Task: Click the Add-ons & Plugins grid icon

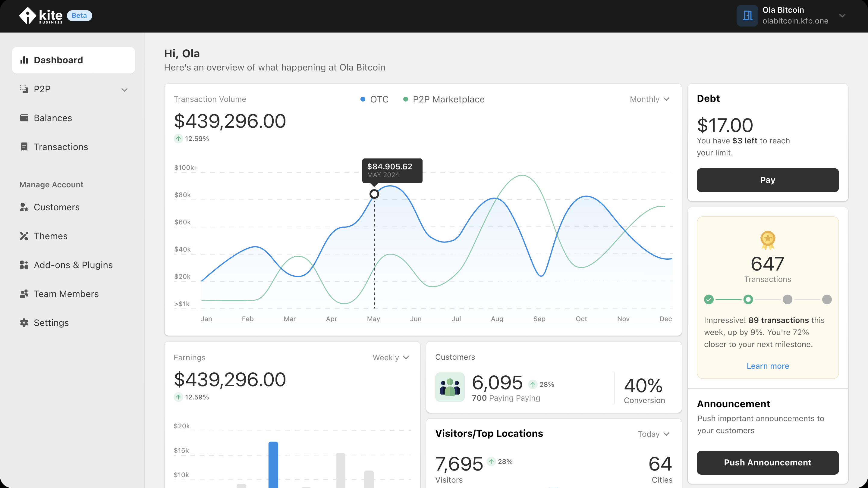Action: 24,265
